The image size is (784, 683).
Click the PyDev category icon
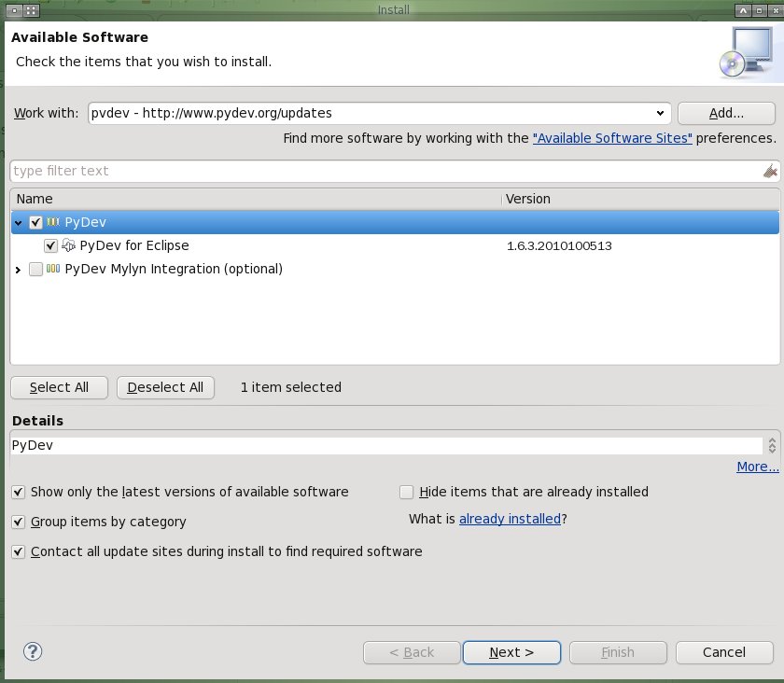53,221
